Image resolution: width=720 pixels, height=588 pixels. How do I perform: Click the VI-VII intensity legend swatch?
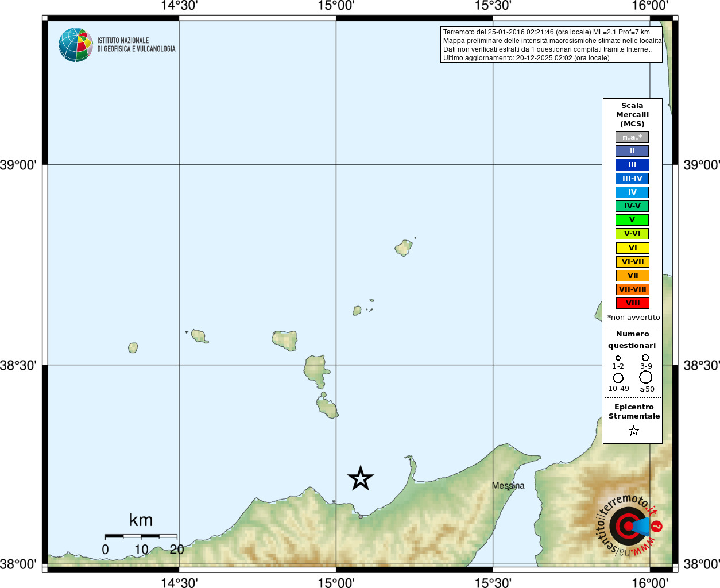point(632,262)
